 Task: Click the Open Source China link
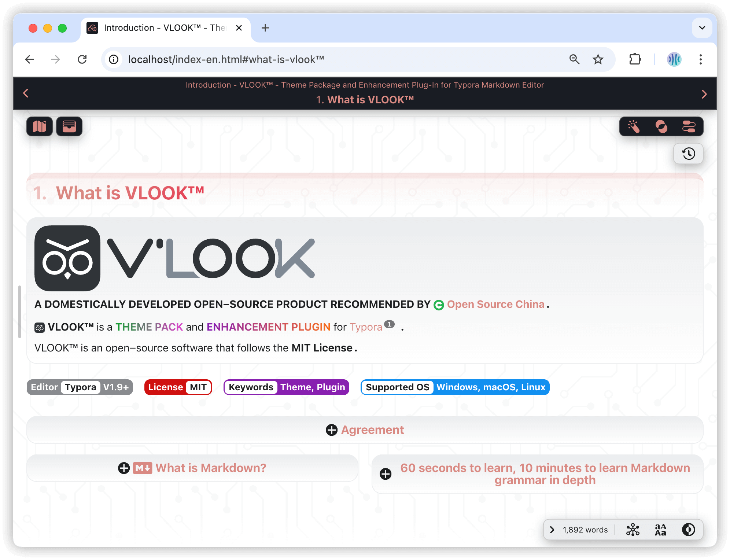(x=494, y=304)
